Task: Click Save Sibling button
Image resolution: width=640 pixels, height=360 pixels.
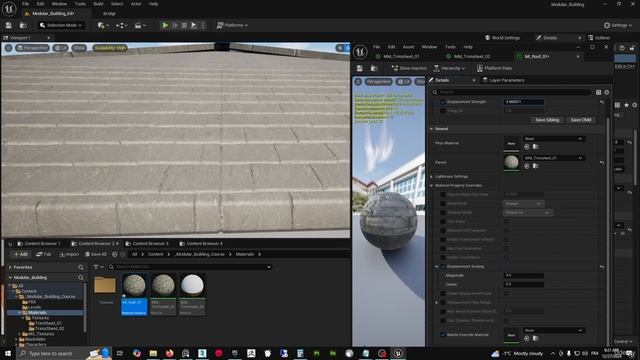Action: [547, 120]
